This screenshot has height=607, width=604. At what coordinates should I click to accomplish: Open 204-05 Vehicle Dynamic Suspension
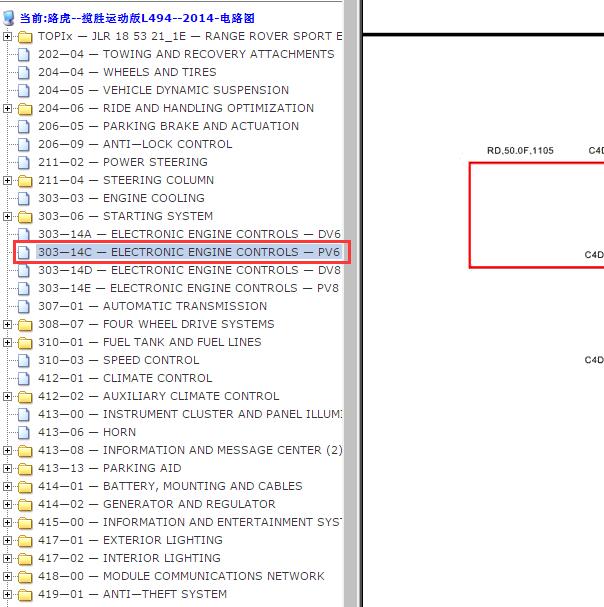[163, 90]
